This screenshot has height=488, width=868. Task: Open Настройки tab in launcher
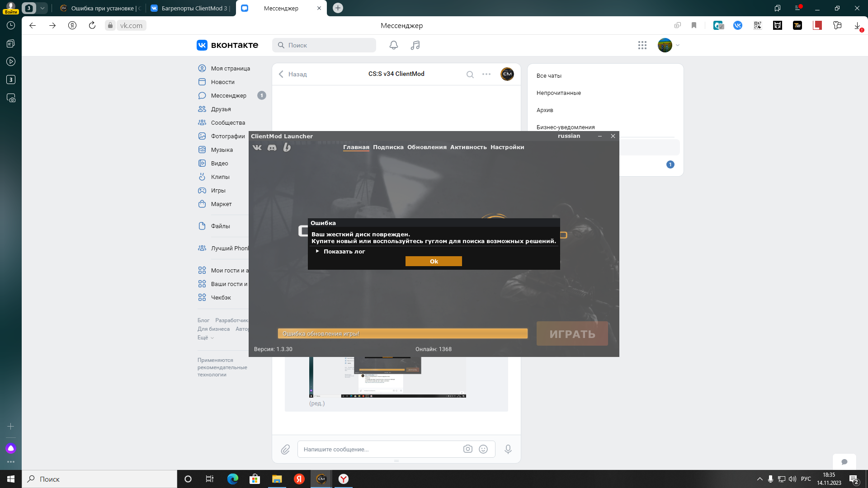[507, 147]
